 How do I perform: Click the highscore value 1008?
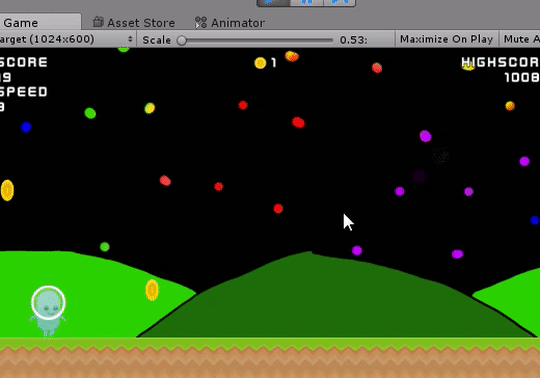click(x=522, y=77)
